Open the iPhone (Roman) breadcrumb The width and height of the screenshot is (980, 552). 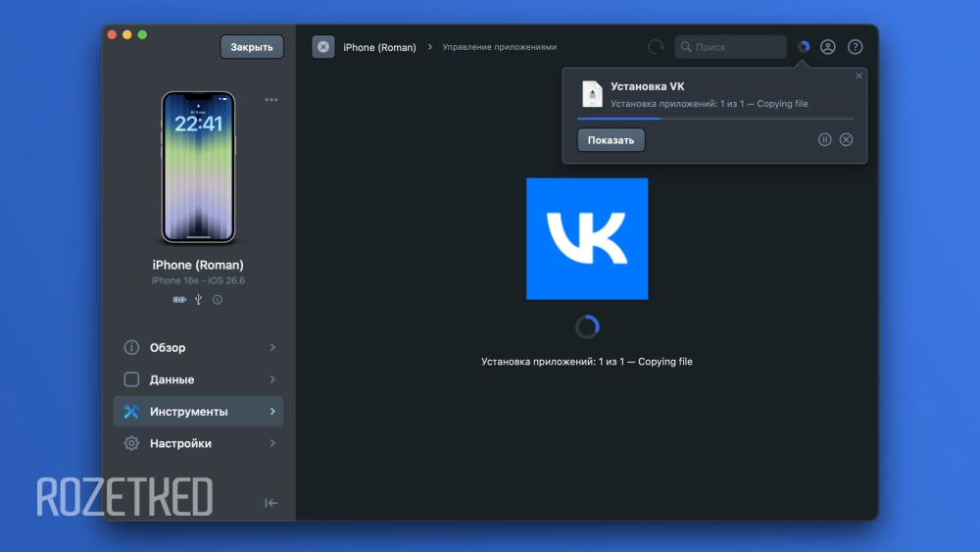[379, 47]
